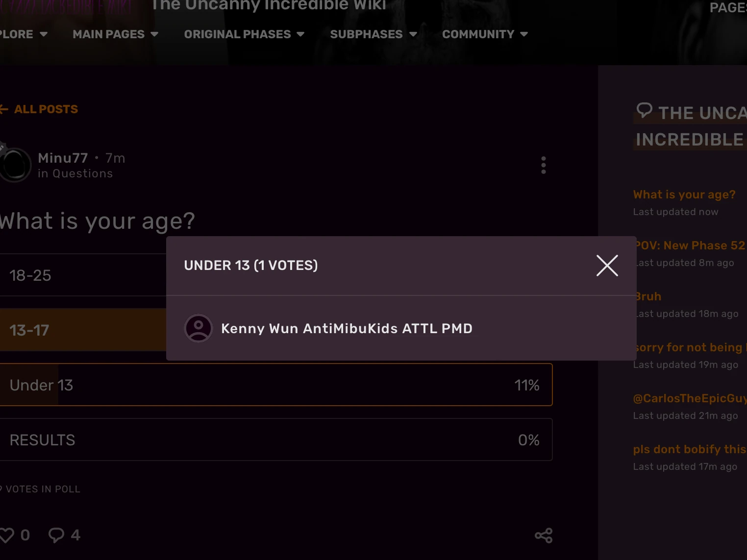
Task: Close the Under 13 votes dialog
Action: [607, 266]
